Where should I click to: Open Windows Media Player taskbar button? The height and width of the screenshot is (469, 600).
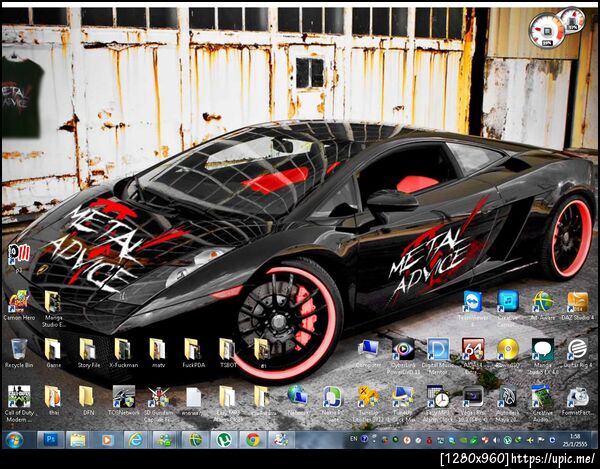tap(107, 440)
